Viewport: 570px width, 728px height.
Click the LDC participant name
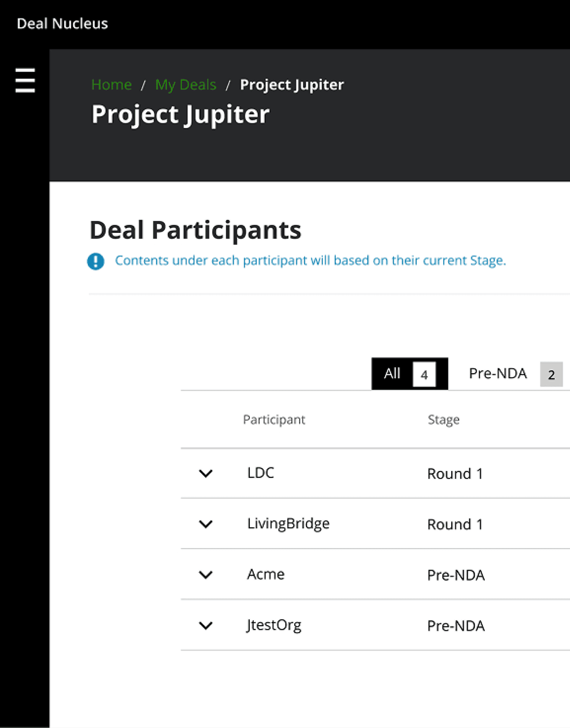click(261, 473)
